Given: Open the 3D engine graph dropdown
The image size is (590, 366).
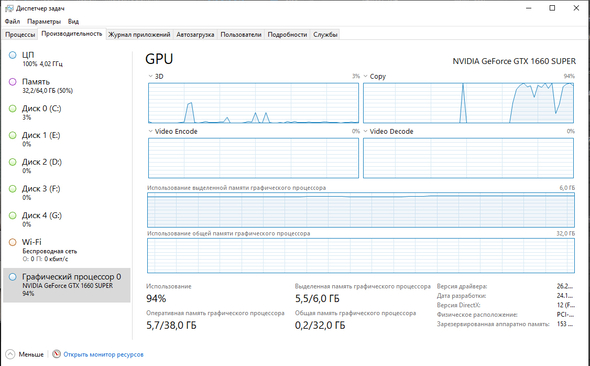Looking at the screenshot, I should point(151,76).
